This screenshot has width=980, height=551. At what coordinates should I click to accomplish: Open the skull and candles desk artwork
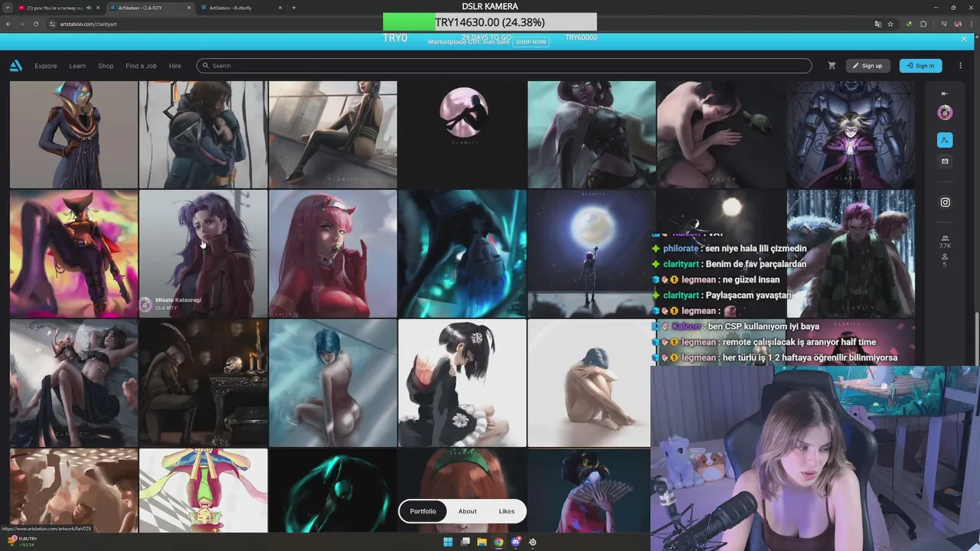click(203, 383)
